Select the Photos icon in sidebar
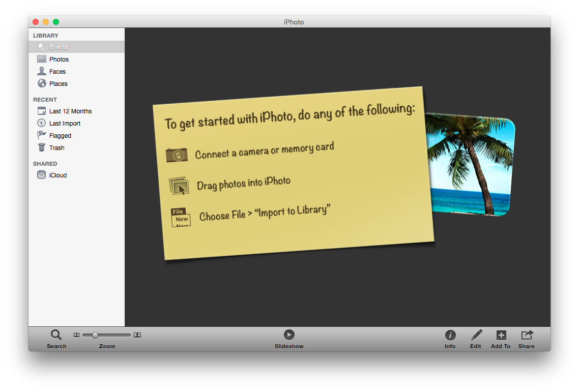The image size is (579, 392). click(42, 59)
